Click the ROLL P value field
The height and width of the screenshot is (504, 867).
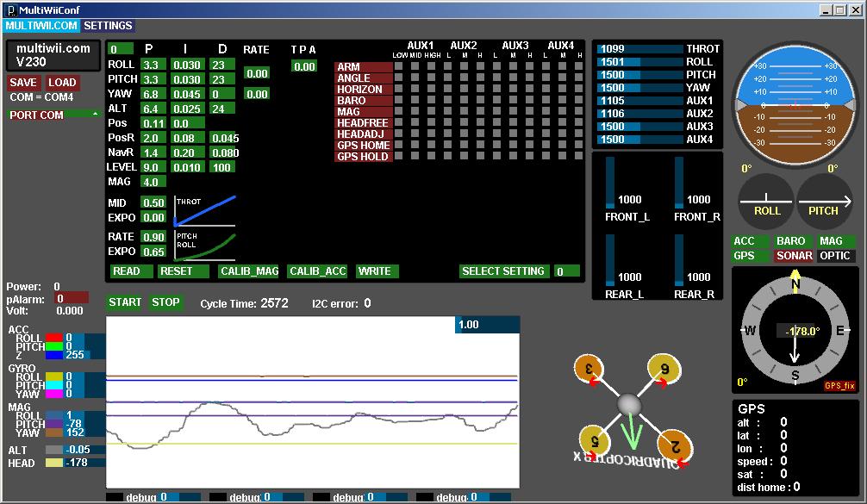[153, 65]
